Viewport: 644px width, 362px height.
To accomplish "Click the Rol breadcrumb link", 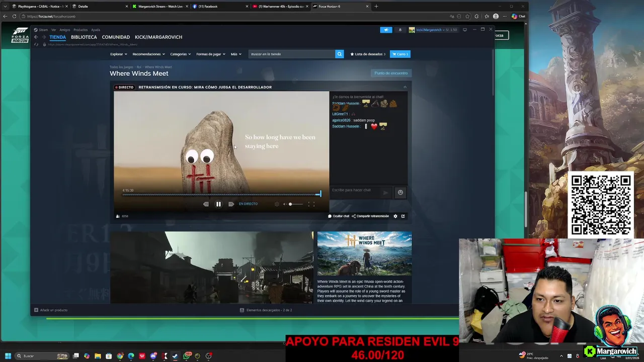I will coord(139,67).
